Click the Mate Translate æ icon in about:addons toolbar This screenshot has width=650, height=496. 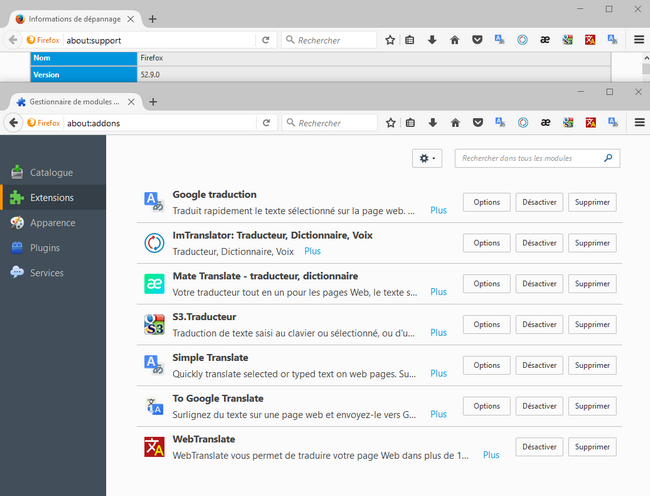click(x=546, y=123)
